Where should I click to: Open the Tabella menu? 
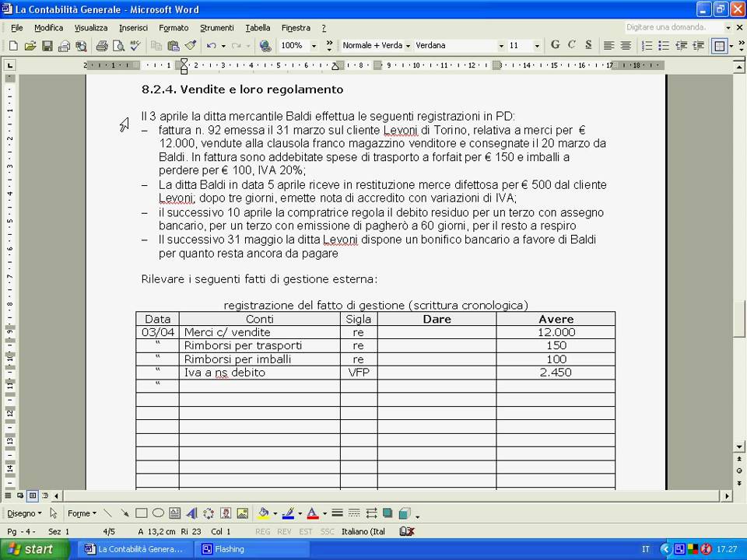point(258,28)
